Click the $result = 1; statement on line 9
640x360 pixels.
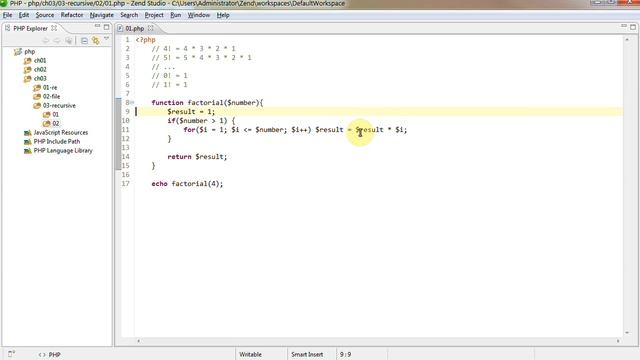coord(191,111)
